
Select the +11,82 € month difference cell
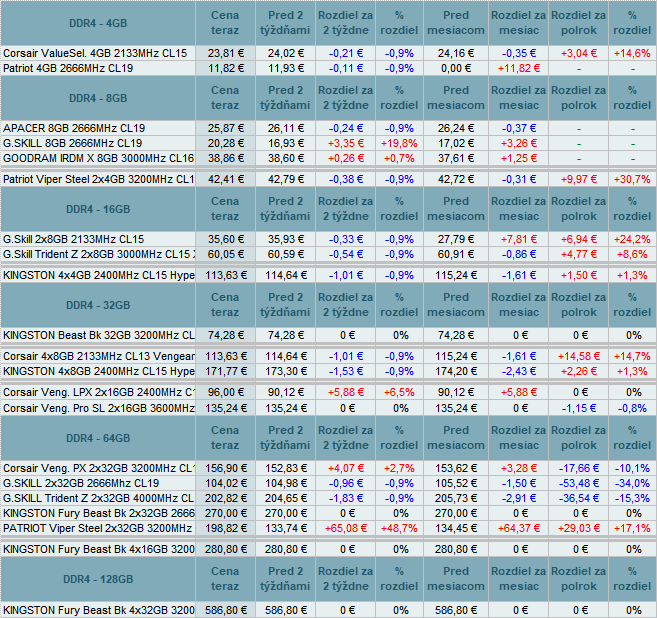point(519,68)
